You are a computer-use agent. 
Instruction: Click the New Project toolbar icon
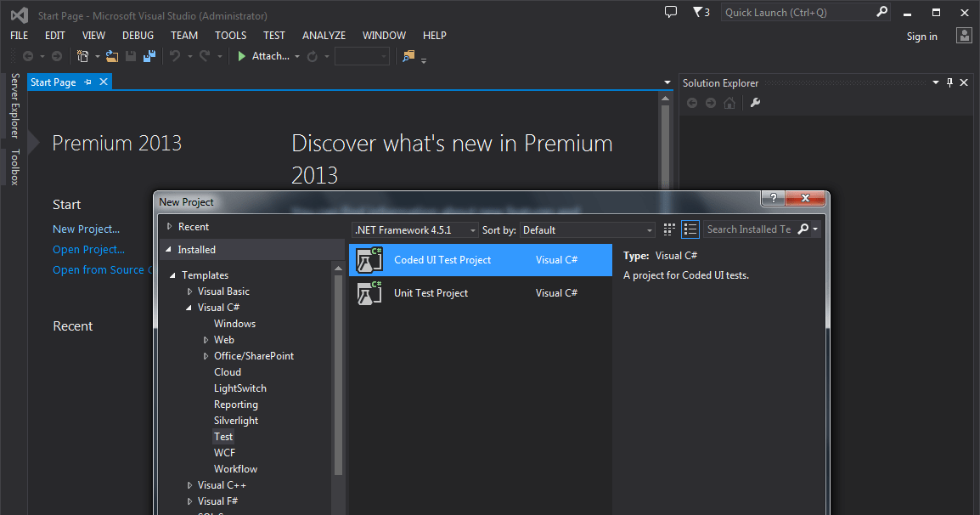tap(83, 56)
